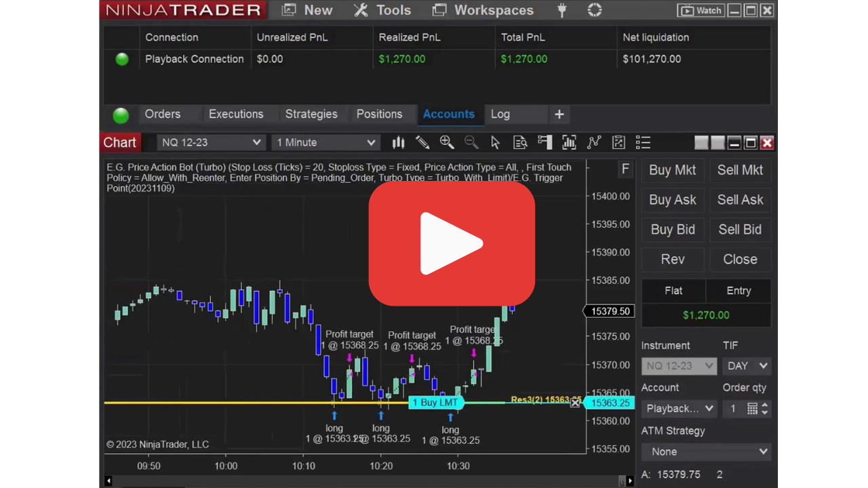Switch to the Positions tab
The height and width of the screenshot is (488, 868).
coord(379,114)
